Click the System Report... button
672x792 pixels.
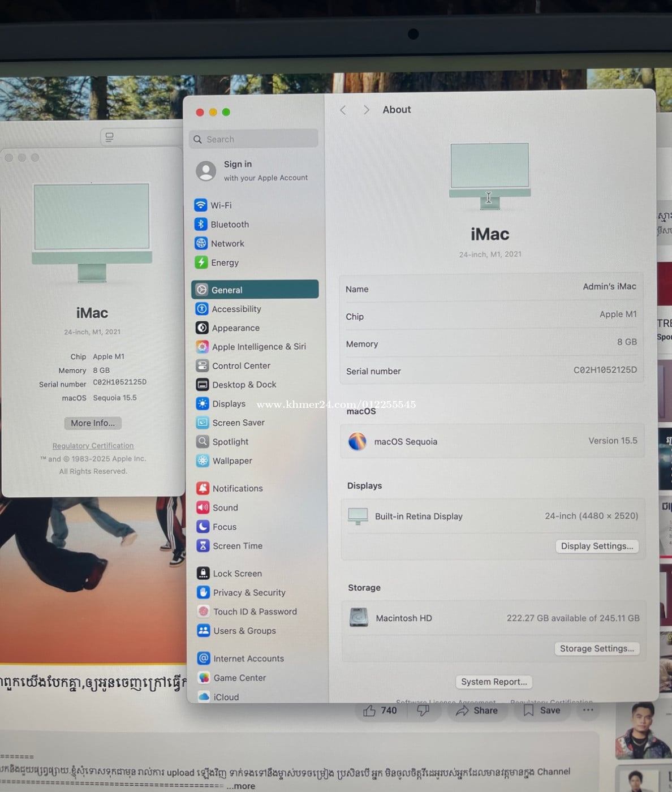click(494, 682)
